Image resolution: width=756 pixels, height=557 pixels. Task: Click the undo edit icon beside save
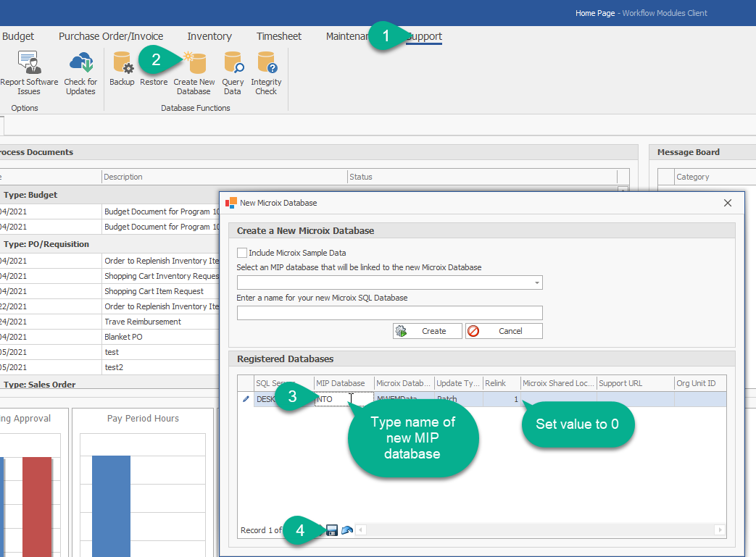(x=346, y=530)
